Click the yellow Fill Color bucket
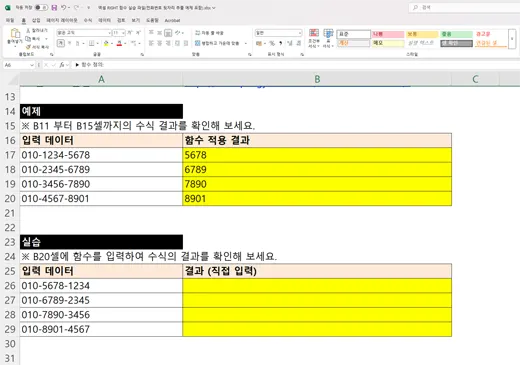The height and width of the screenshot is (365, 520). [x=106, y=43]
